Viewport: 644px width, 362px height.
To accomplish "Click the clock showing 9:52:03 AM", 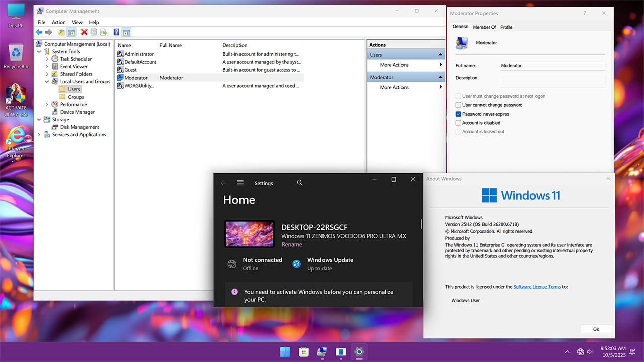I will [613, 348].
